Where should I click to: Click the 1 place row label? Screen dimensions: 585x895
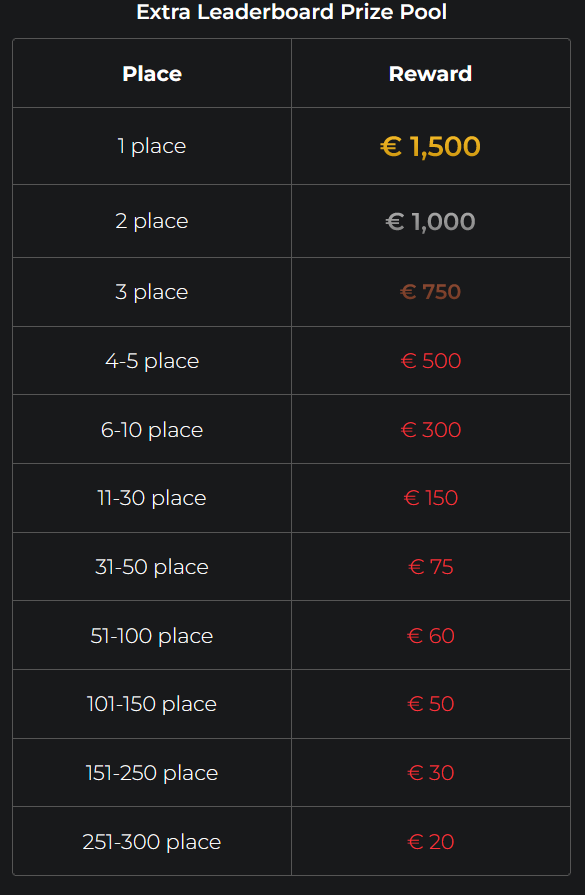[x=152, y=146]
